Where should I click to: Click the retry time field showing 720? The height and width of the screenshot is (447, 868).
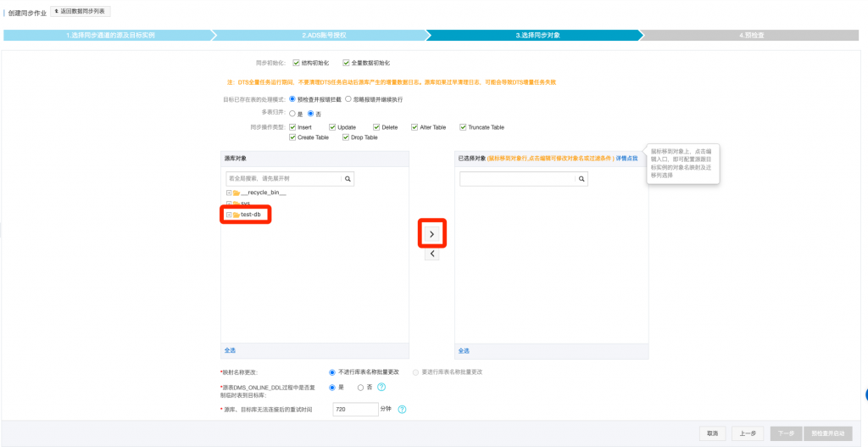point(355,410)
